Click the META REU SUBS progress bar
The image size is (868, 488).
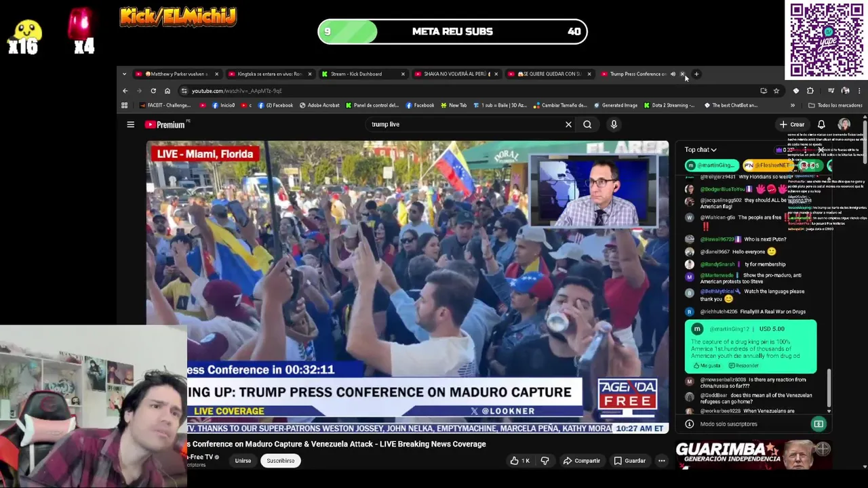pos(452,32)
